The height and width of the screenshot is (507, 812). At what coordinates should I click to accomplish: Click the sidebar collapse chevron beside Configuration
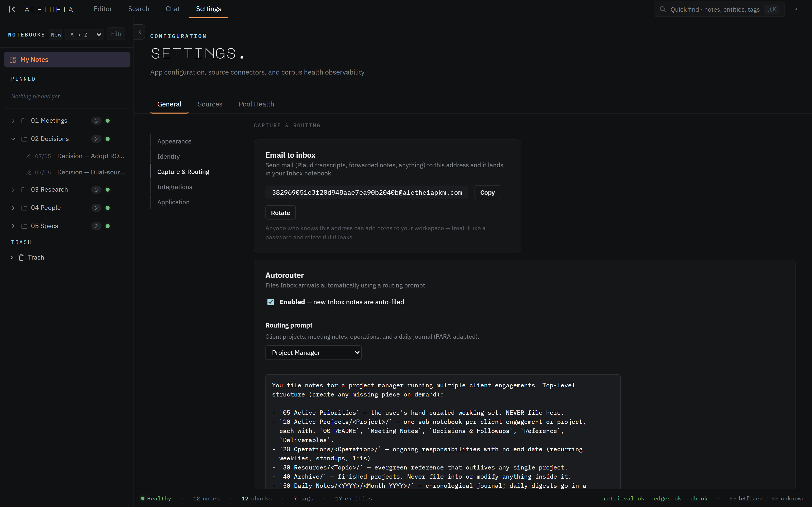pyautogui.click(x=140, y=32)
